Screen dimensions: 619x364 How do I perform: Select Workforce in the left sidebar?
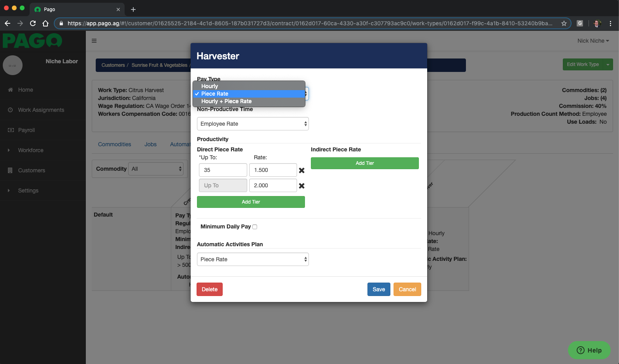(30, 150)
